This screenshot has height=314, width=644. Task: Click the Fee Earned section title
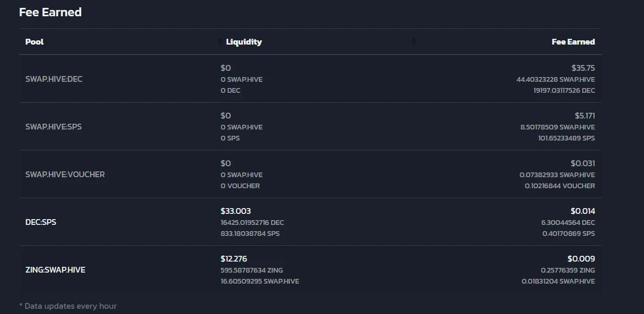tap(50, 12)
